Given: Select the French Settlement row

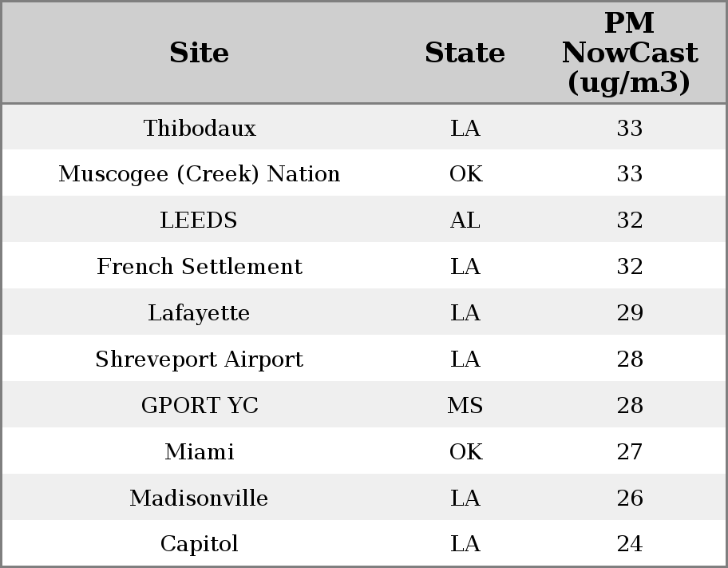Looking at the screenshot, I should point(200,267).
